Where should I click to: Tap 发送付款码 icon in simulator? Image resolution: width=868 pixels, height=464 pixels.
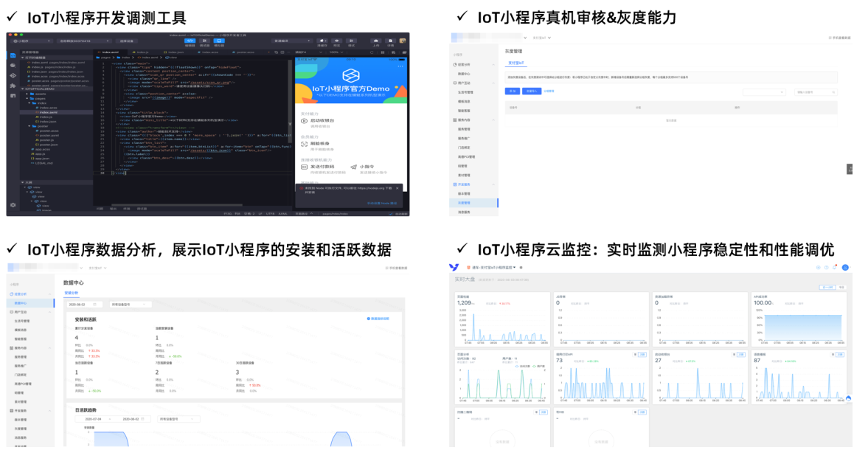click(x=304, y=167)
